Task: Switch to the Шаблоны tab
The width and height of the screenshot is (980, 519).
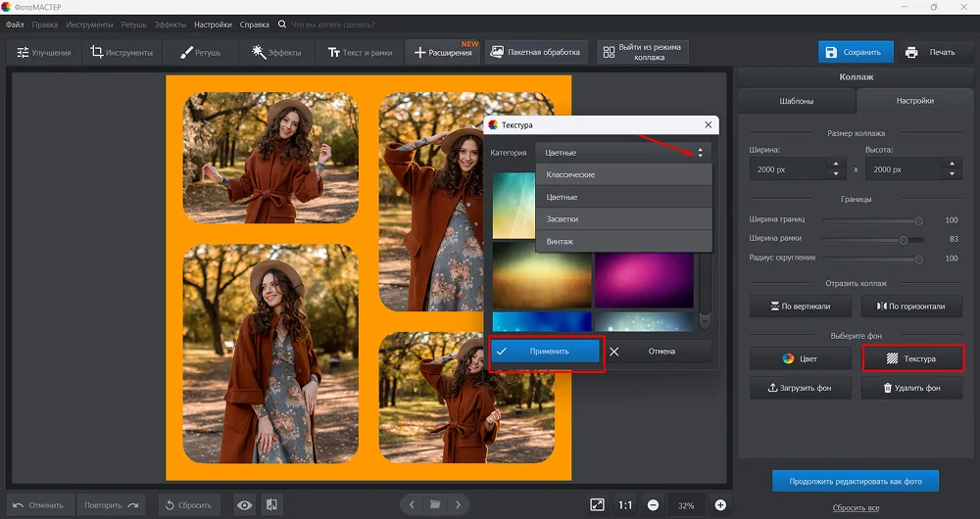Action: [x=796, y=101]
